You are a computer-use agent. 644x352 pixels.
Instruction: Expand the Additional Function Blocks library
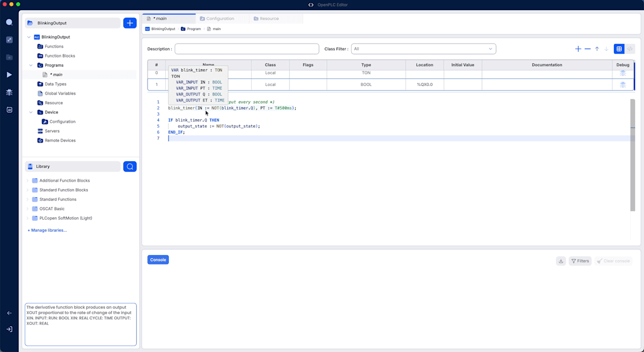[x=28, y=181]
